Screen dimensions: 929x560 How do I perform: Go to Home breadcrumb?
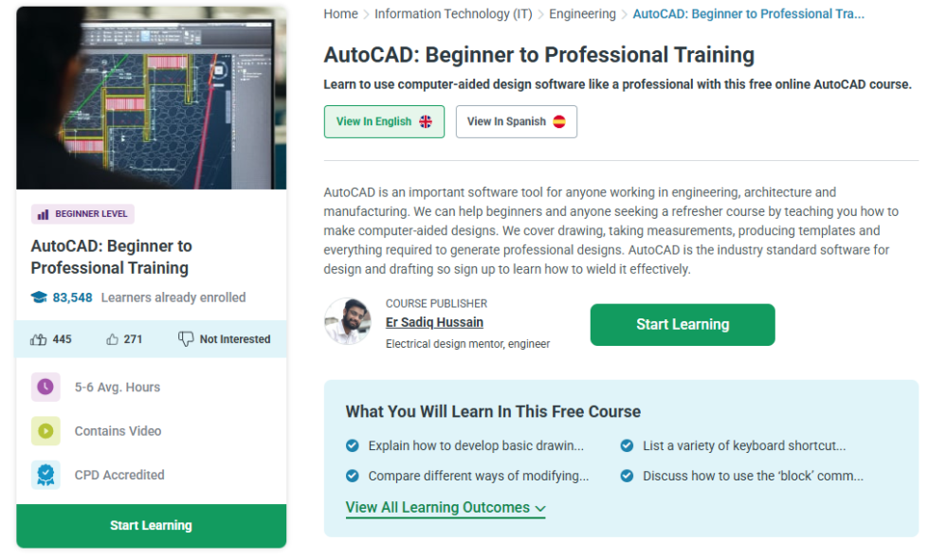340,14
